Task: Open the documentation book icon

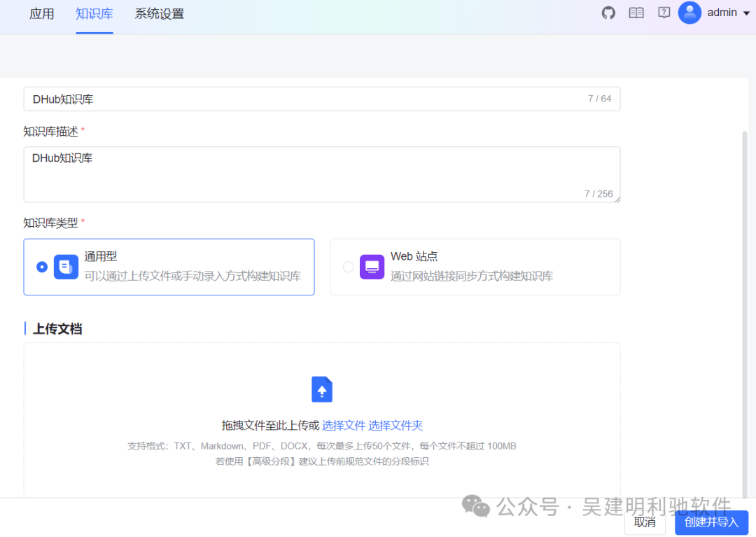Action: tap(636, 13)
